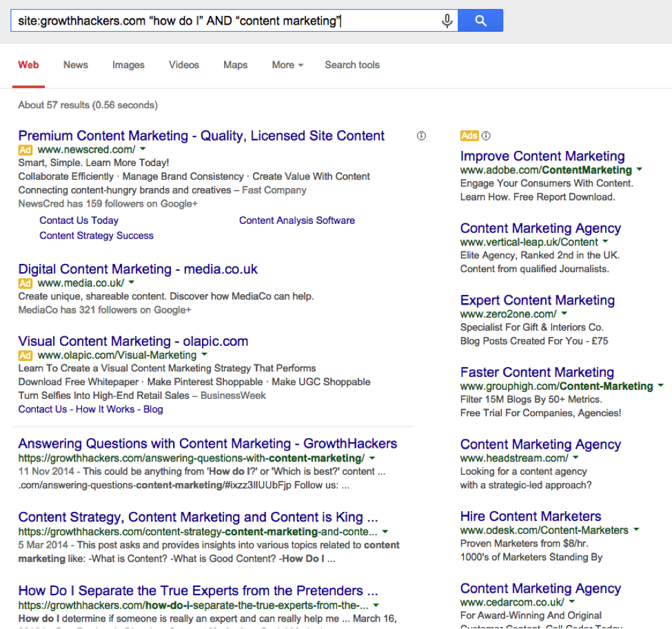The height and width of the screenshot is (629, 672).
Task: Expand the arrow next to www.cedarcom.co.uk
Action: tap(571, 601)
